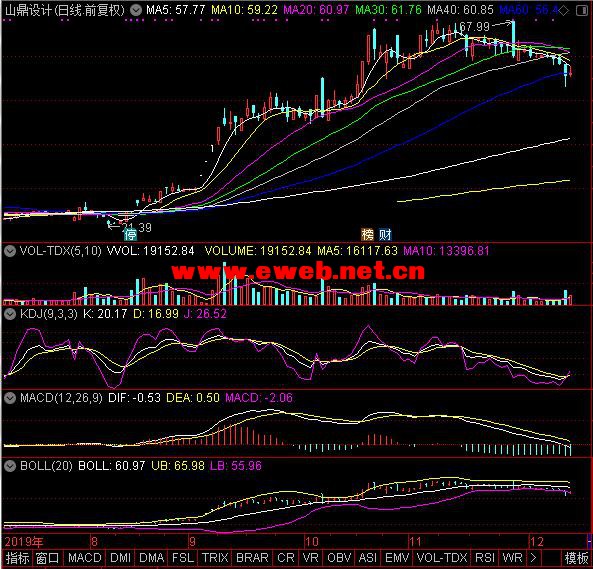Click the LB: 55.96 value
This screenshot has width=593, height=569.
(236, 466)
